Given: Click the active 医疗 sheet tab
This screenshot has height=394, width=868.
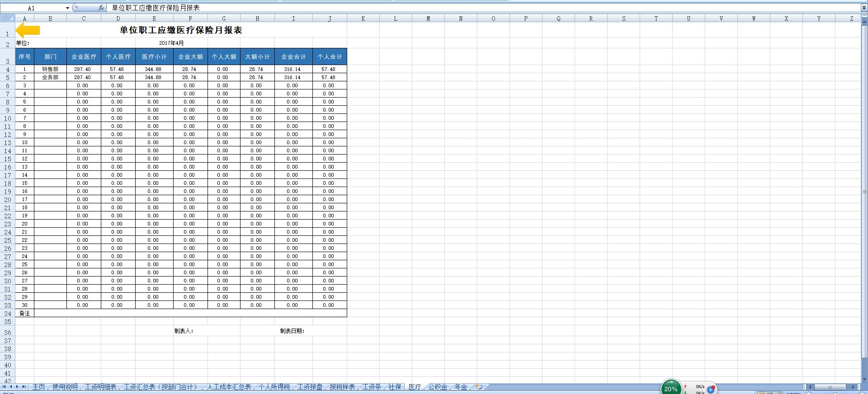Looking at the screenshot, I should 415,387.
